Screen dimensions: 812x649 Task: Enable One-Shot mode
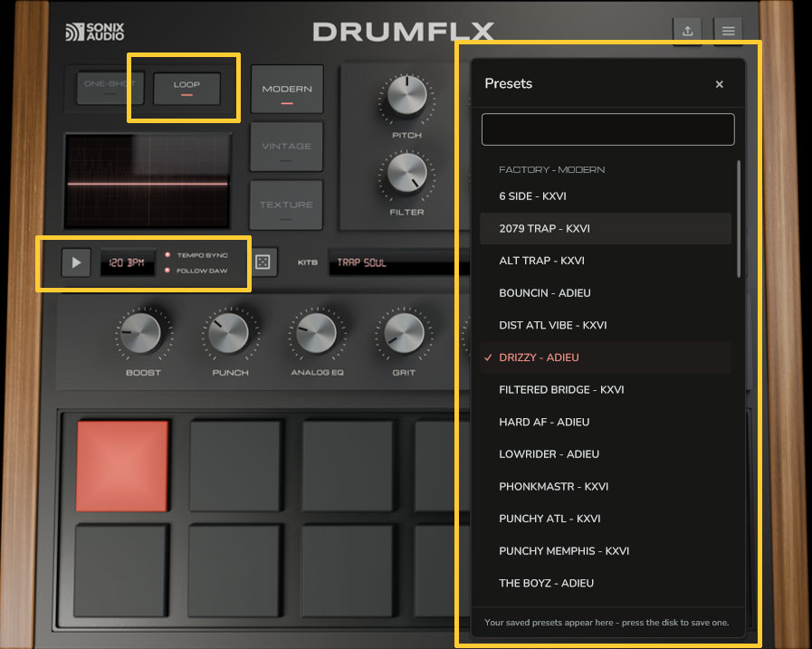110,89
